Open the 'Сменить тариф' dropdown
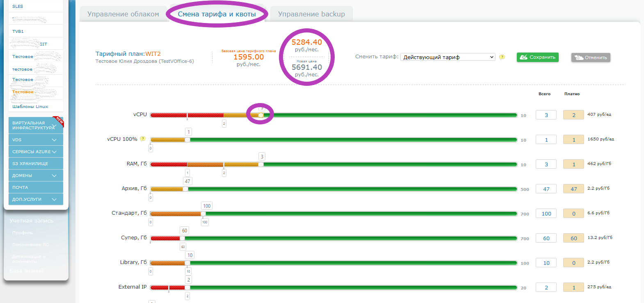The image size is (644, 303). pyautogui.click(x=448, y=57)
